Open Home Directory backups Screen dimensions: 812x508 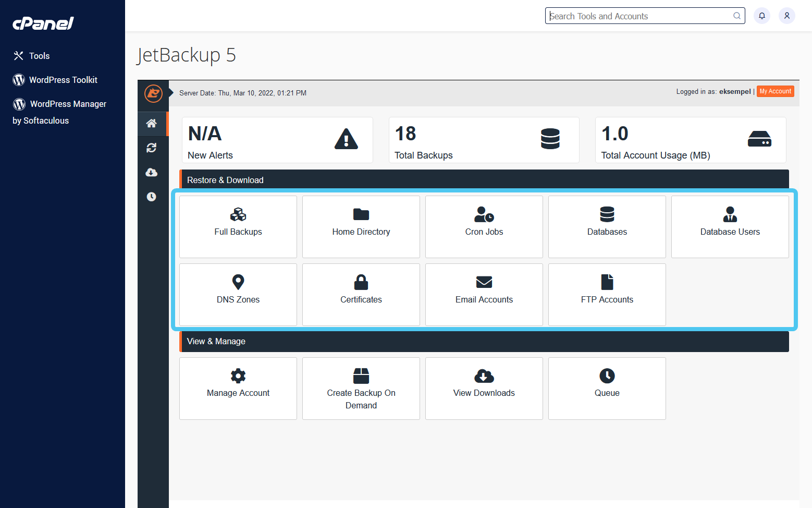(x=361, y=226)
